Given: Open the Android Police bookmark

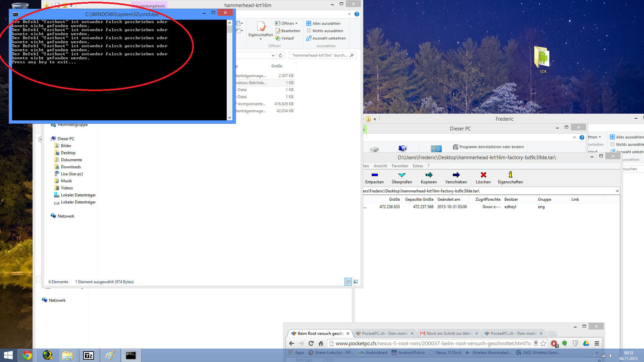Looking at the screenshot, I should point(408,353).
